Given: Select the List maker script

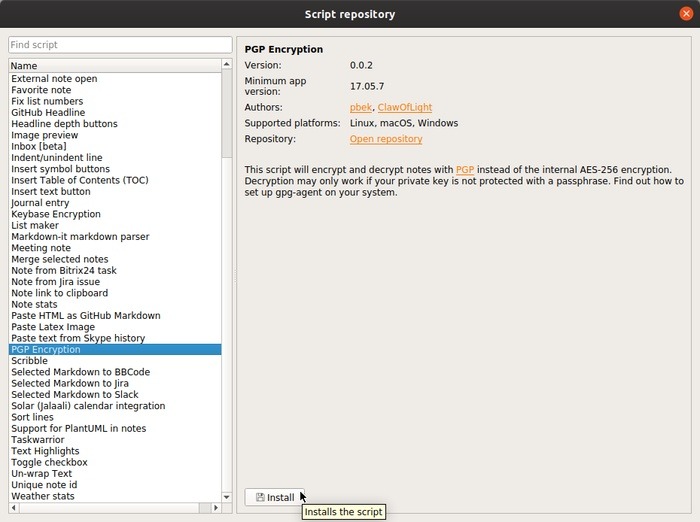Looking at the screenshot, I should [x=115, y=226].
